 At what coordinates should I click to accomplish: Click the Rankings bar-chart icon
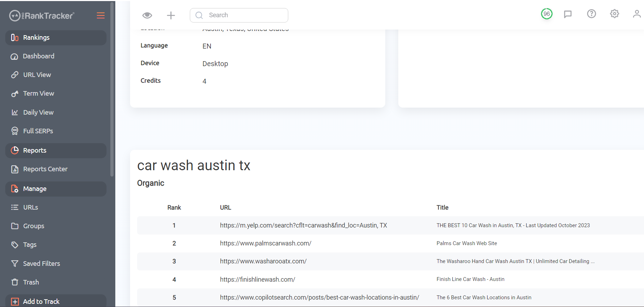point(15,38)
